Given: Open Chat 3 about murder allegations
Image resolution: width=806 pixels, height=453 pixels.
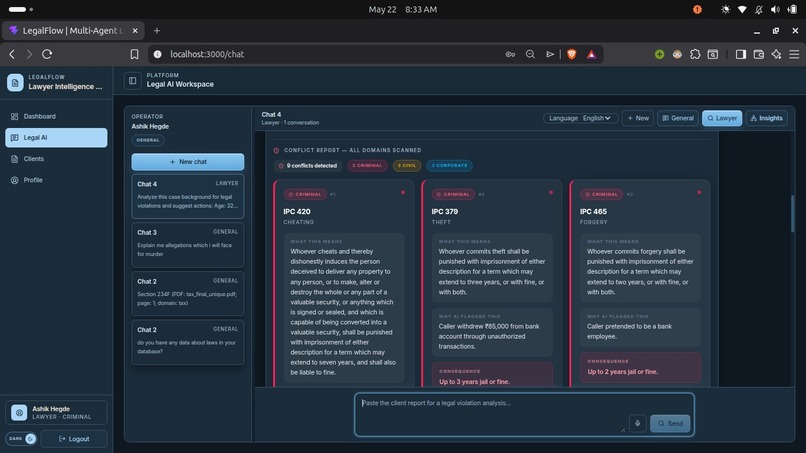Looking at the screenshot, I should coord(188,245).
